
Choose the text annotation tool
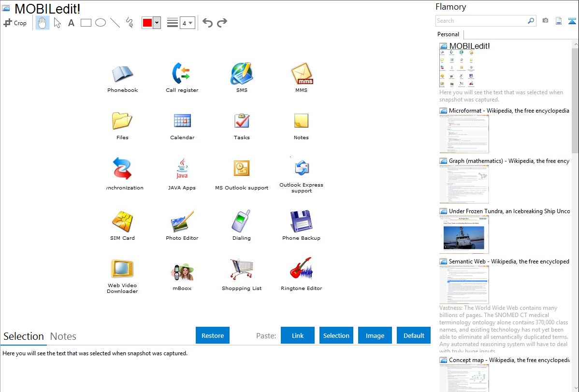pos(71,23)
